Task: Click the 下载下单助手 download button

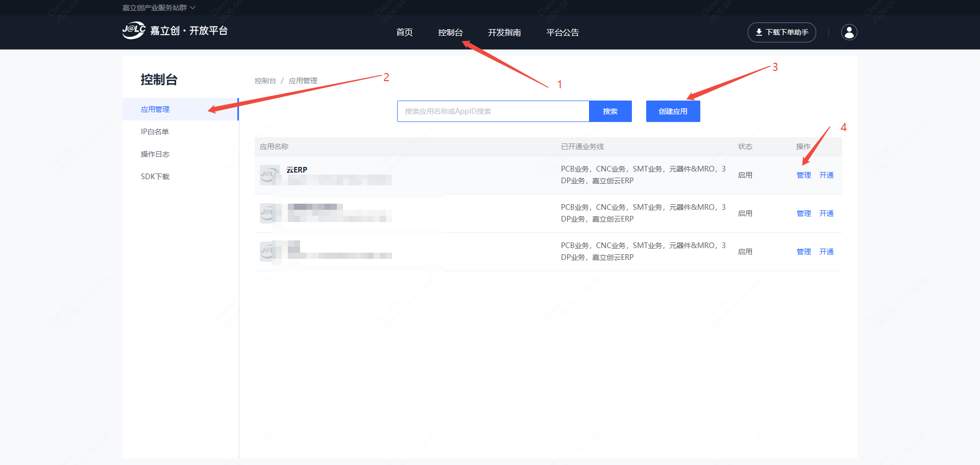Action: (781, 32)
